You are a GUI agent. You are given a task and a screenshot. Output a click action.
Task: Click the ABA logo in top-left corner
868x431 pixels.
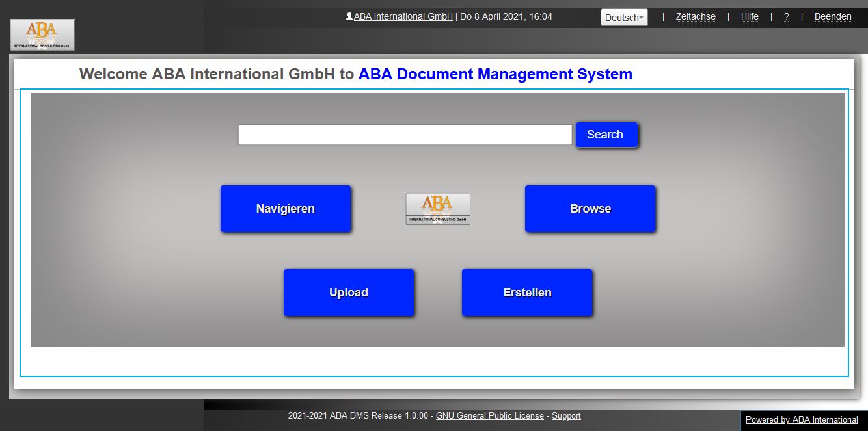42,35
